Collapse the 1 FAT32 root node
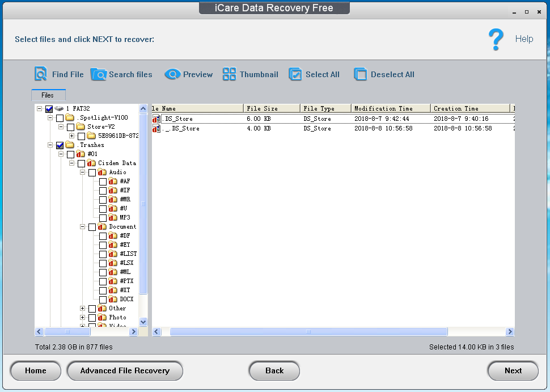This screenshot has width=550, height=392. click(x=40, y=108)
